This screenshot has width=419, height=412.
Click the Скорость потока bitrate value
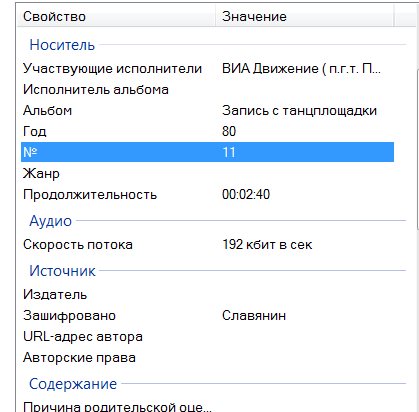point(267,245)
